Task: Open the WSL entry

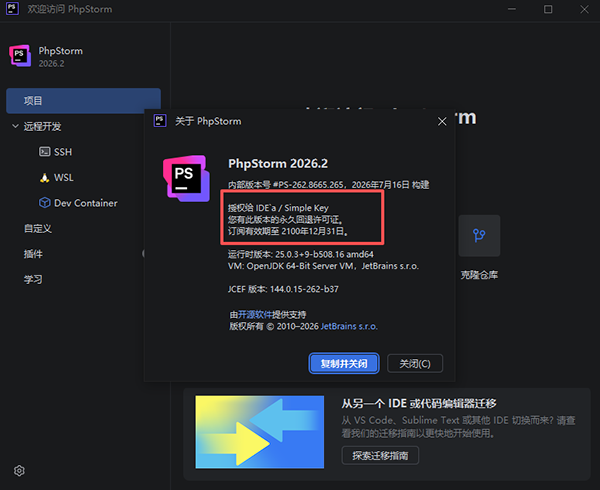Action: click(56, 177)
